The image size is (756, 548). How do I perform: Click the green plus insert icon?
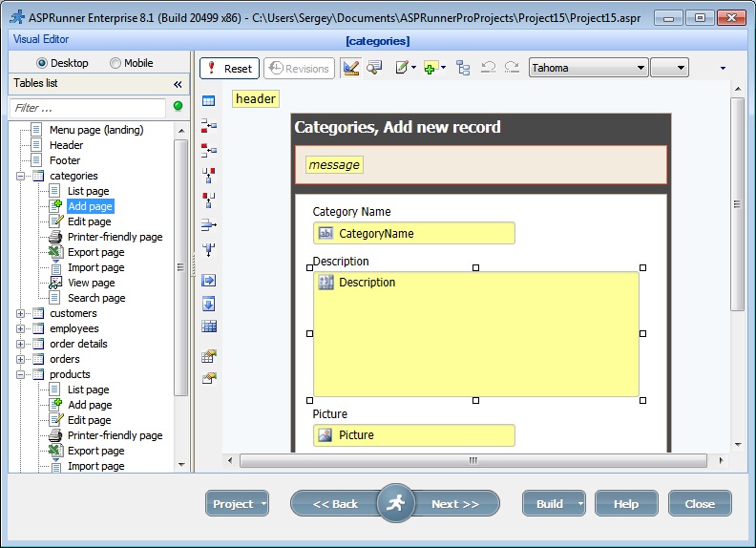click(430, 68)
